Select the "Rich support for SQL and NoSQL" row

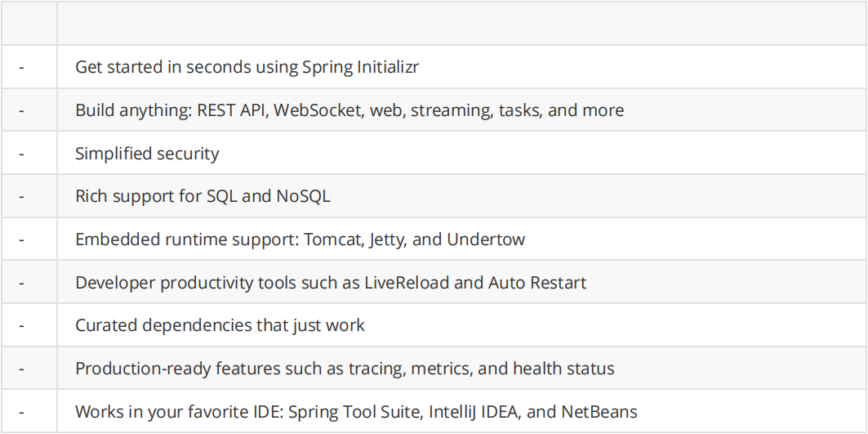pos(434,196)
